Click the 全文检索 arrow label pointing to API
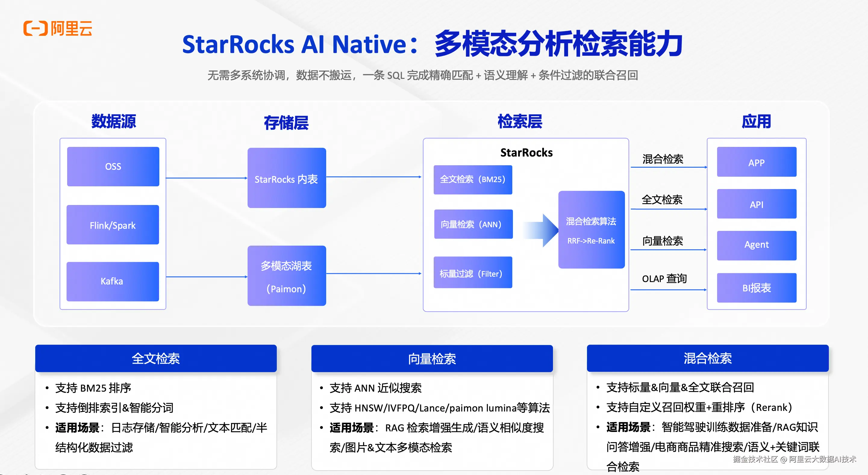The width and height of the screenshot is (868, 475). pos(662,200)
